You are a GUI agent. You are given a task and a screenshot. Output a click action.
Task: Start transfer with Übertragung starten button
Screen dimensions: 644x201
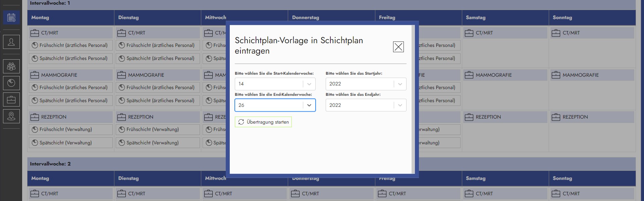[263, 122]
